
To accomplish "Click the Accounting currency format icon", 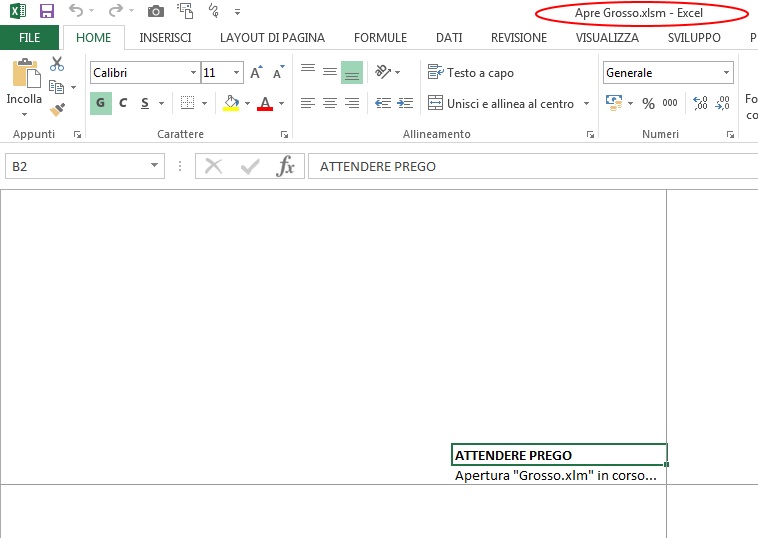I will (x=614, y=103).
